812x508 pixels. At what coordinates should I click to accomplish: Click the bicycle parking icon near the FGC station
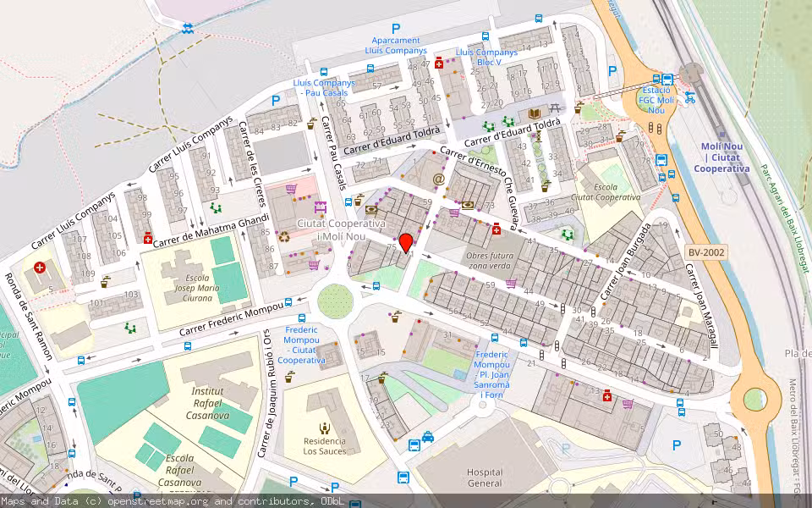click(689, 98)
